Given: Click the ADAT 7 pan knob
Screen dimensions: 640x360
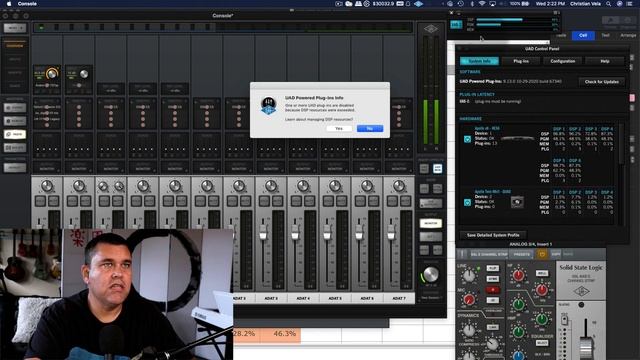Looking at the screenshot, I should [x=399, y=186].
